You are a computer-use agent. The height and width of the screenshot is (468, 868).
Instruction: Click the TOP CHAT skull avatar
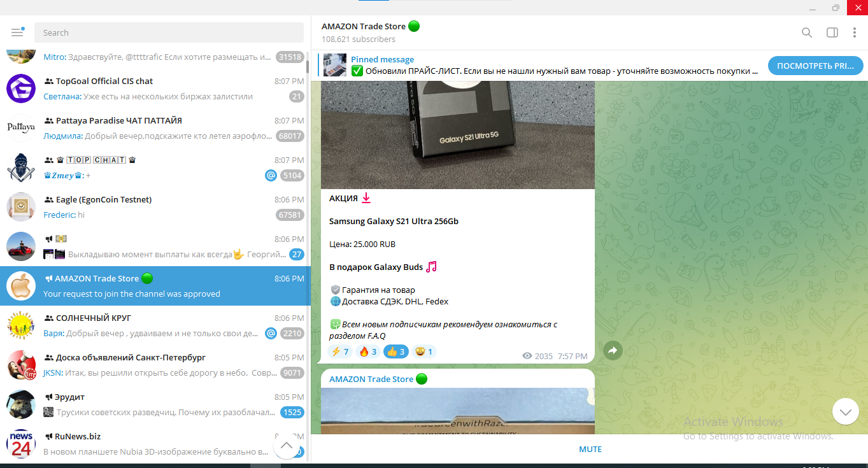21,167
